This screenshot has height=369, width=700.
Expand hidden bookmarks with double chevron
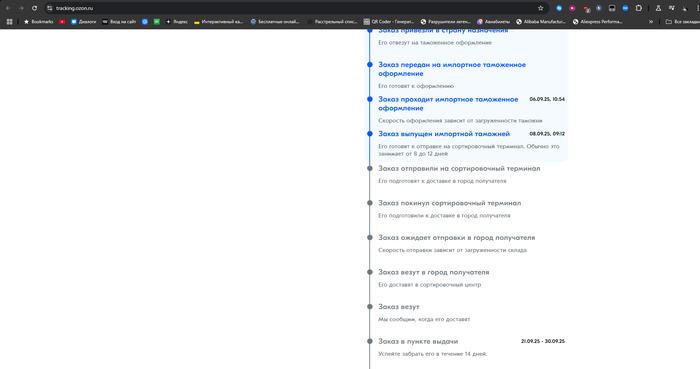click(651, 21)
